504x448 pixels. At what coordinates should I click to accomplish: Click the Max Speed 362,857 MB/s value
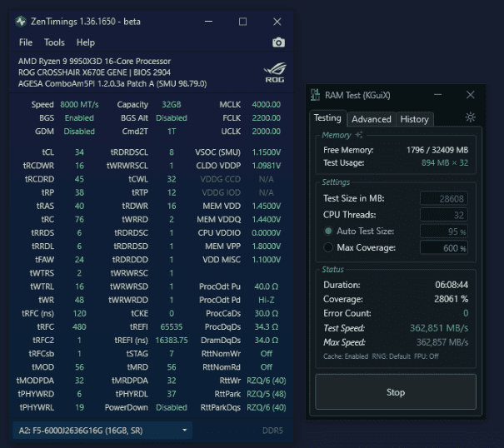(x=442, y=342)
